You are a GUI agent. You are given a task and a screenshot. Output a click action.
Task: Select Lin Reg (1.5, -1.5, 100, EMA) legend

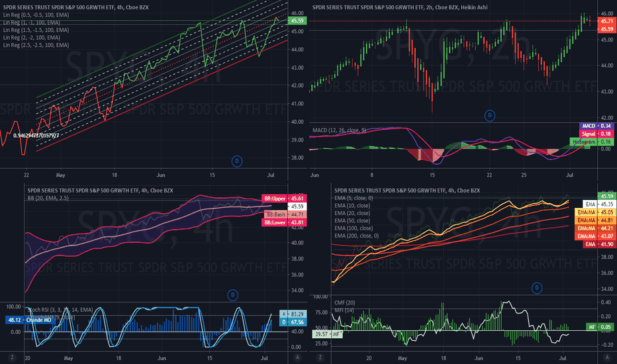point(36,30)
